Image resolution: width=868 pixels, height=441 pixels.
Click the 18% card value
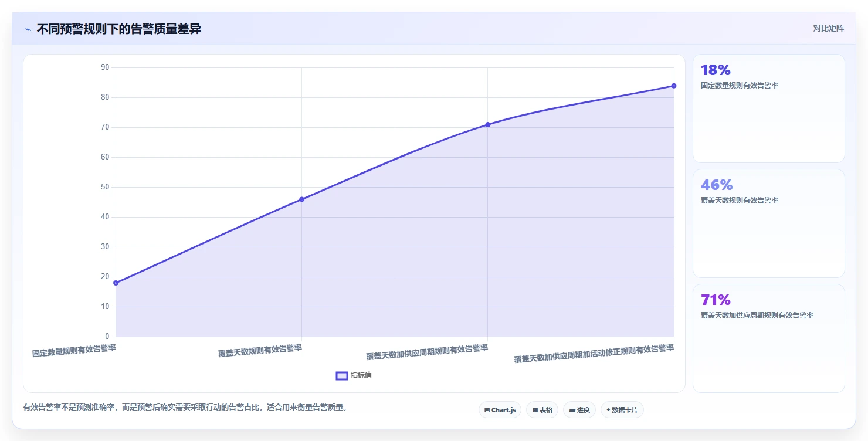[716, 70]
